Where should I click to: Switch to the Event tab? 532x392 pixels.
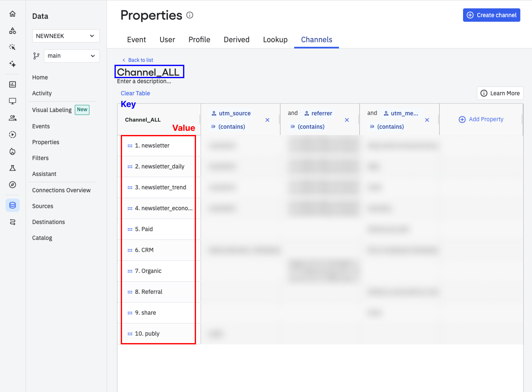(136, 40)
